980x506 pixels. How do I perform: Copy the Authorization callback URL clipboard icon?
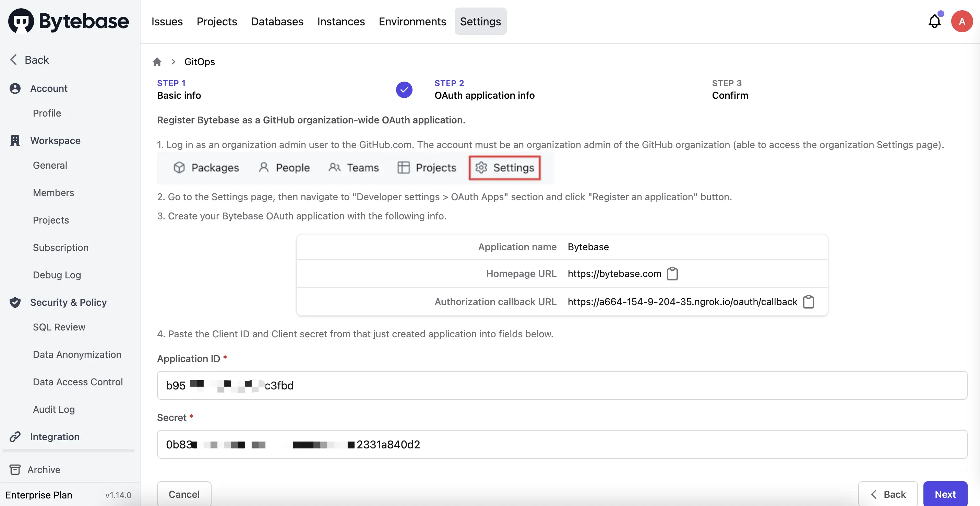pos(809,302)
